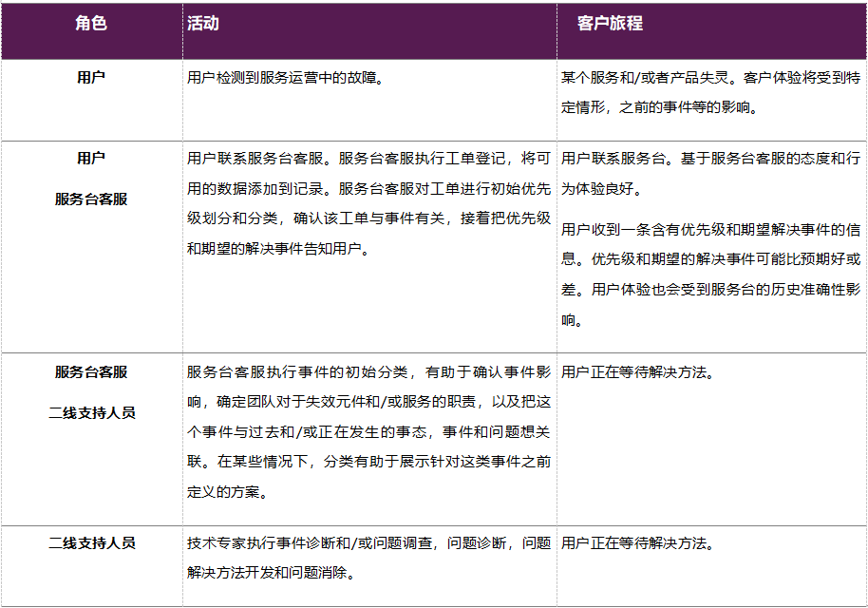Click 服务台客服 listed directly under 用户
This screenshot has width=868, height=608.
(91, 199)
